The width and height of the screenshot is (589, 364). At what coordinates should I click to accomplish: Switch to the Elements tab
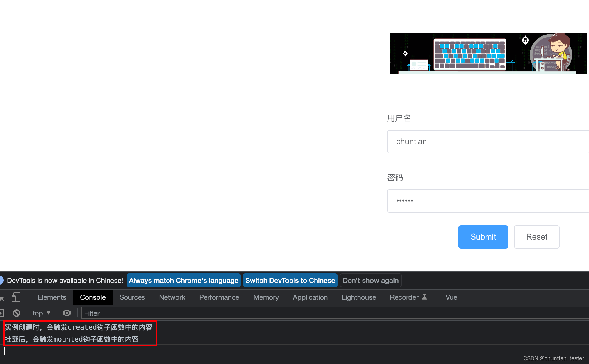pos(52,297)
